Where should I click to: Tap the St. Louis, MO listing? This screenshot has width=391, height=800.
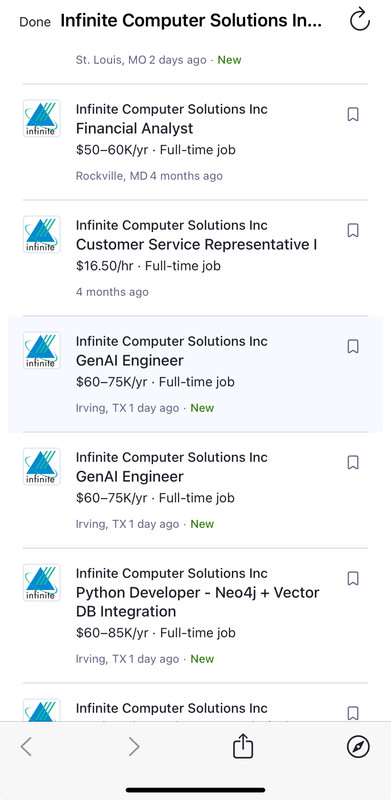[196, 60]
